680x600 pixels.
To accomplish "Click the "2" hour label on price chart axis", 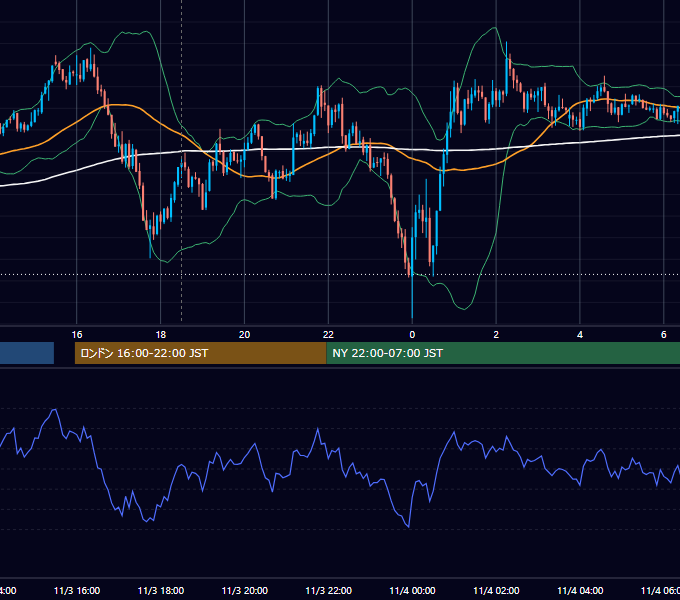I will pyautogui.click(x=496, y=335).
